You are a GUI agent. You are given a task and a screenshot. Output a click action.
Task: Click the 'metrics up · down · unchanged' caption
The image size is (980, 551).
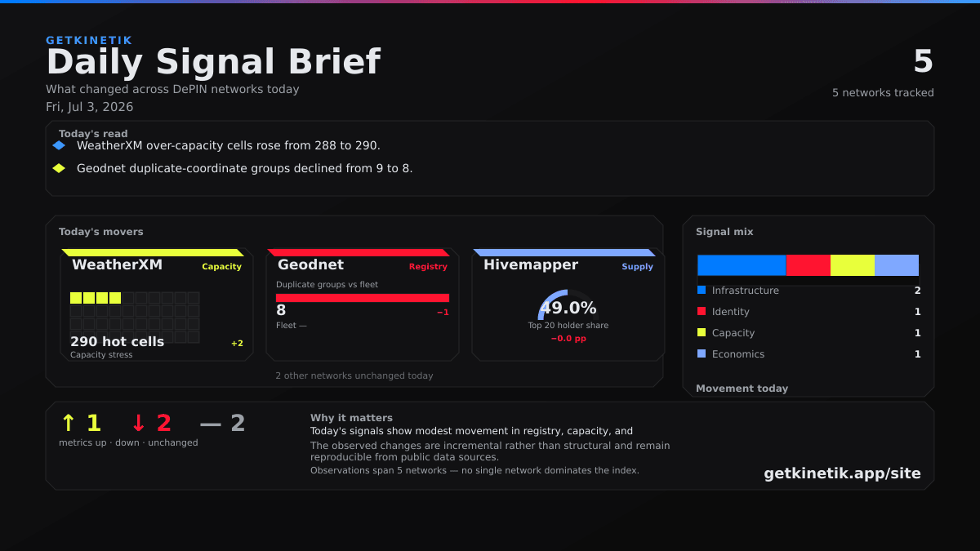click(x=128, y=442)
